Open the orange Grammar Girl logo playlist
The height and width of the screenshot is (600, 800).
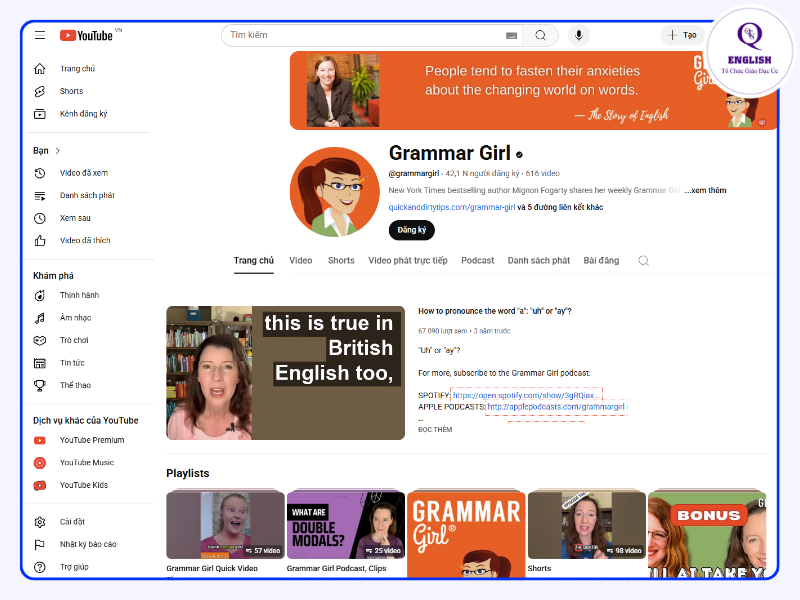click(466, 534)
